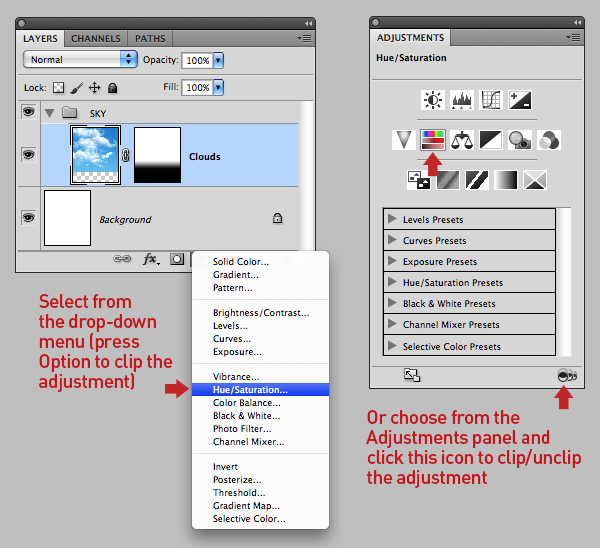Add a Brightness/Contrast adjustment icon
This screenshot has height=548, width=600.
[432, 100]
